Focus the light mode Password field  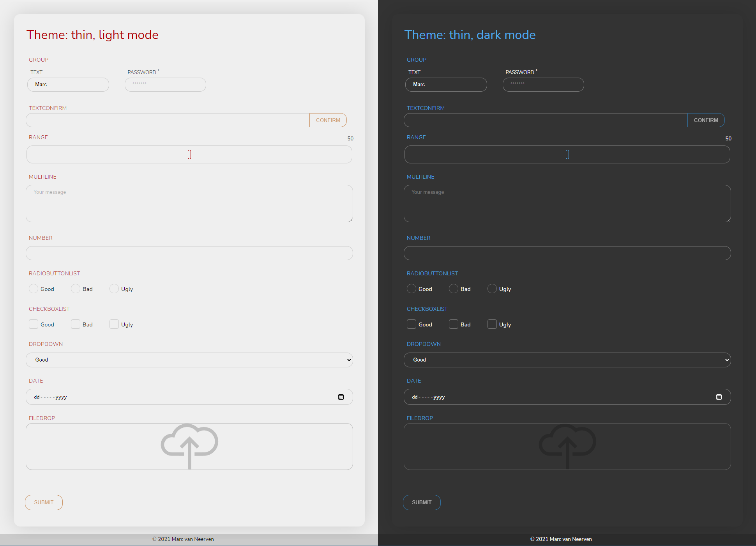coord(165,85)
